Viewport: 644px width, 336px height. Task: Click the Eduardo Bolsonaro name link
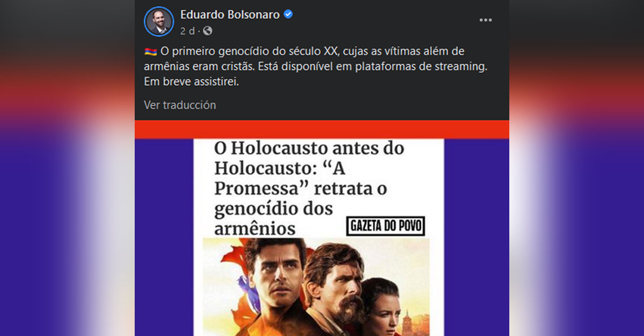[230, 14]
